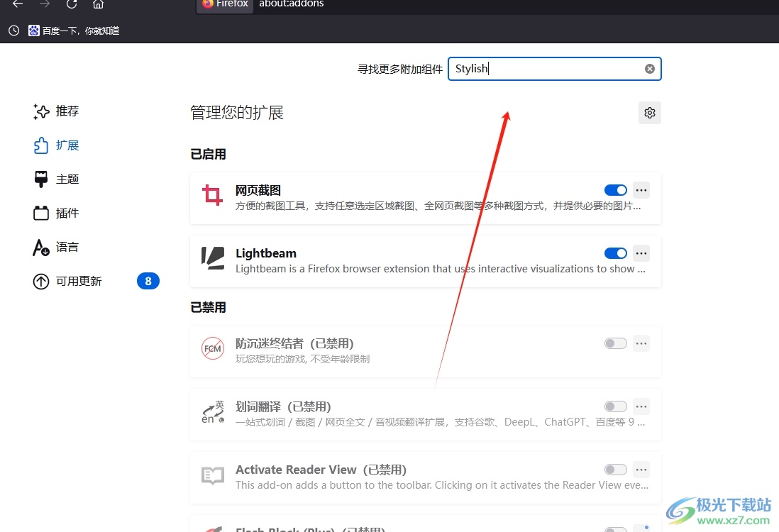Image resolution: width=779 pixels, height=532 pixels.
Task: Select the 扩展 sidebar category
Action: tap(56, 145)
